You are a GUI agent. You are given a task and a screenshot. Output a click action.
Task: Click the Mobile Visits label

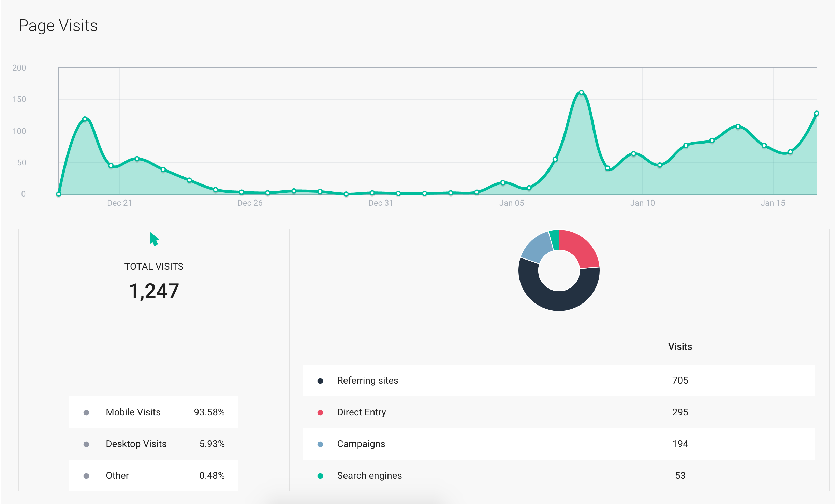click(x=133, y=412)
